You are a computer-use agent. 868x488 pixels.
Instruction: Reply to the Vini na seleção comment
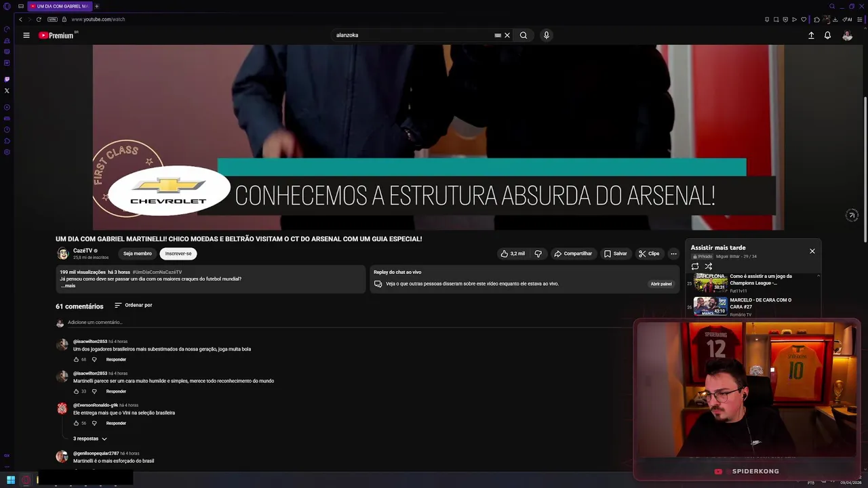[116, 423]
